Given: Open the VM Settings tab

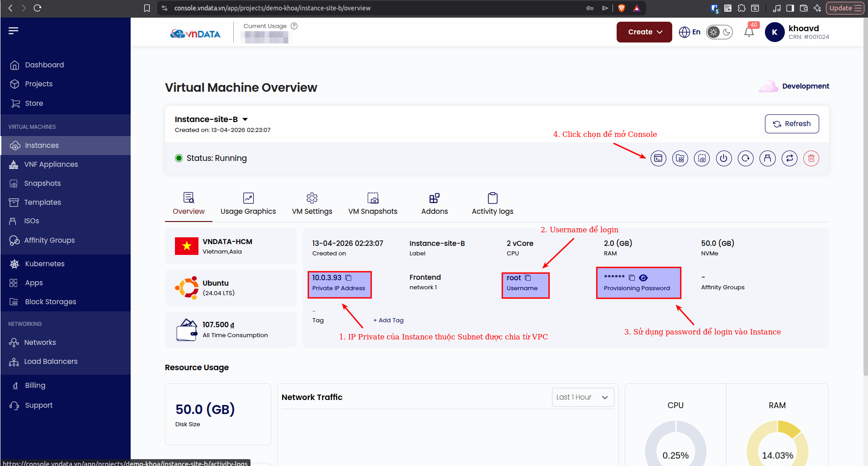Looking at the screenshot, I should coord(312,204).
